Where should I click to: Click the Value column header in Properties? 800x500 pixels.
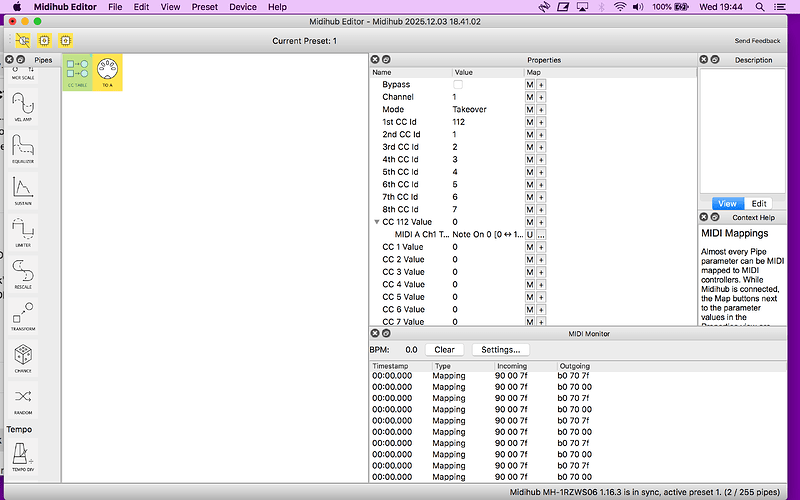pyautogui.click(x=488, y=72)
